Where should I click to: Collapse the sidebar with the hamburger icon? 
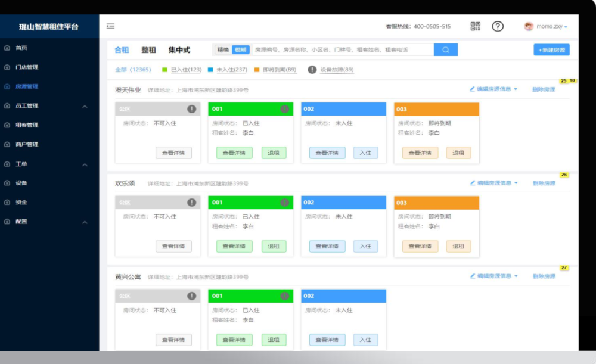coord(110,26)
